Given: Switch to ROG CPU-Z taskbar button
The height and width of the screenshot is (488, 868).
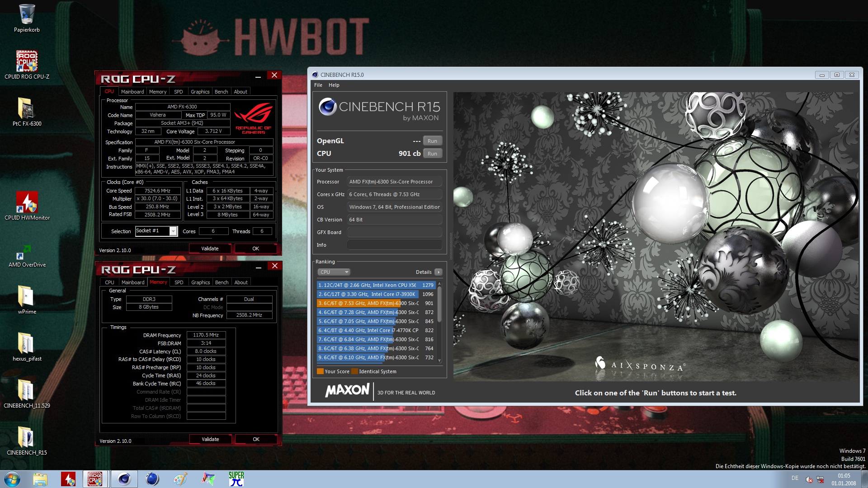Looking at the screenshot, I should coord(95,479).
